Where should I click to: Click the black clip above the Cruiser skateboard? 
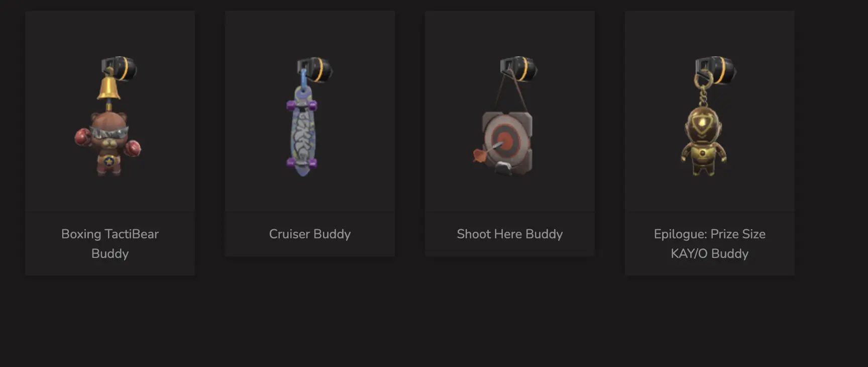tap(315, 69)
